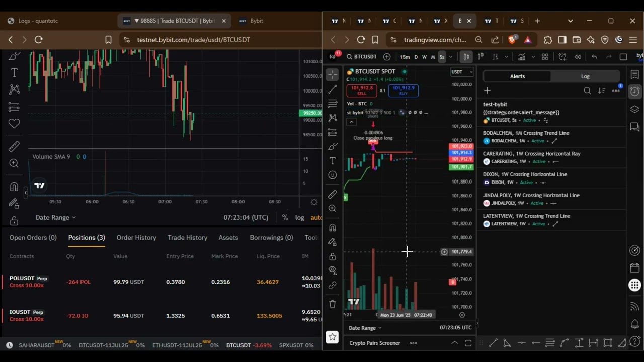The width and height of the screenshot is (644, 362).
Task: Search alerts with the magnifier icon
Action: click(x=587, y=90)
